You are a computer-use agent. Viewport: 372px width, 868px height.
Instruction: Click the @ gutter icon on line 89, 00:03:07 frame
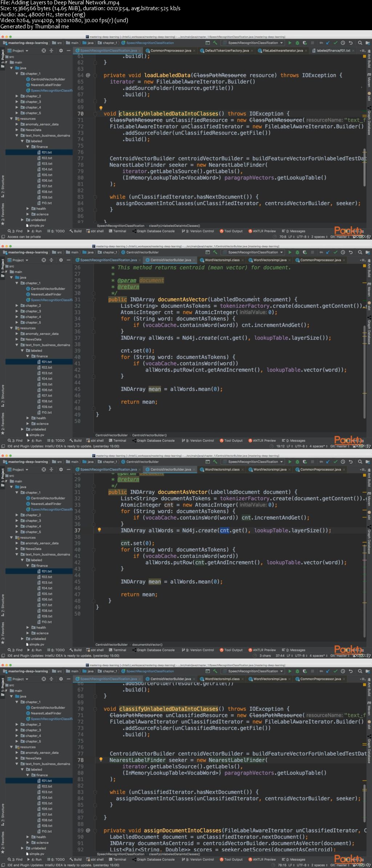click(x=88, y=830)
